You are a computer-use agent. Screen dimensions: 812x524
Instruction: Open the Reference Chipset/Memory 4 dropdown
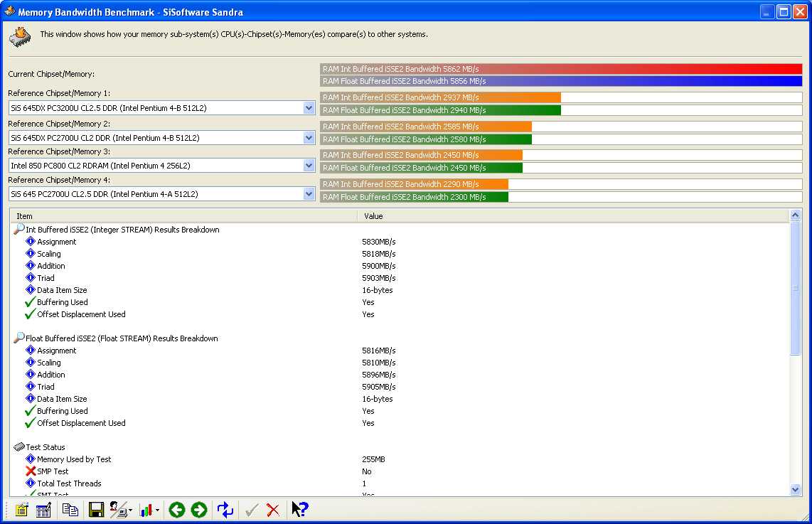pos(309,193)
